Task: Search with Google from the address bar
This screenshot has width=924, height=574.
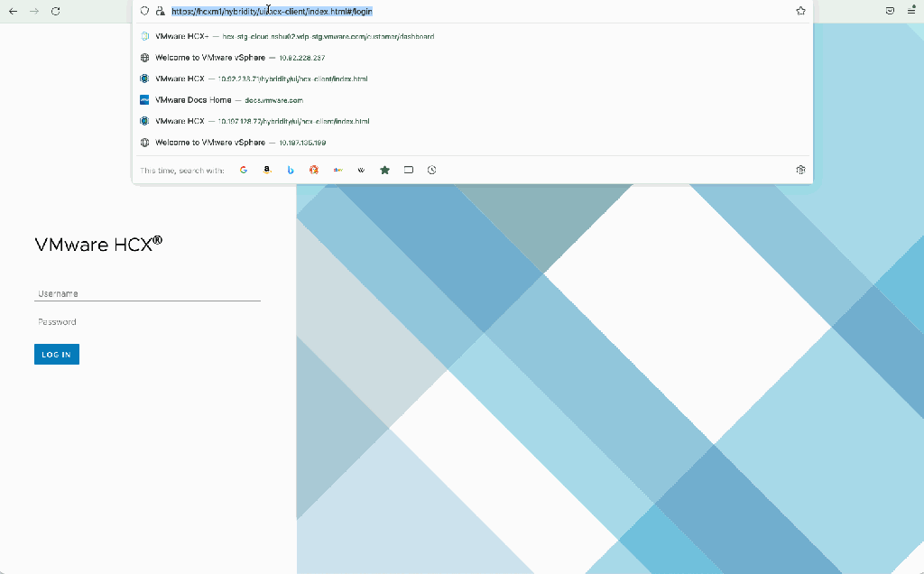Action: (x=244, y=170)
